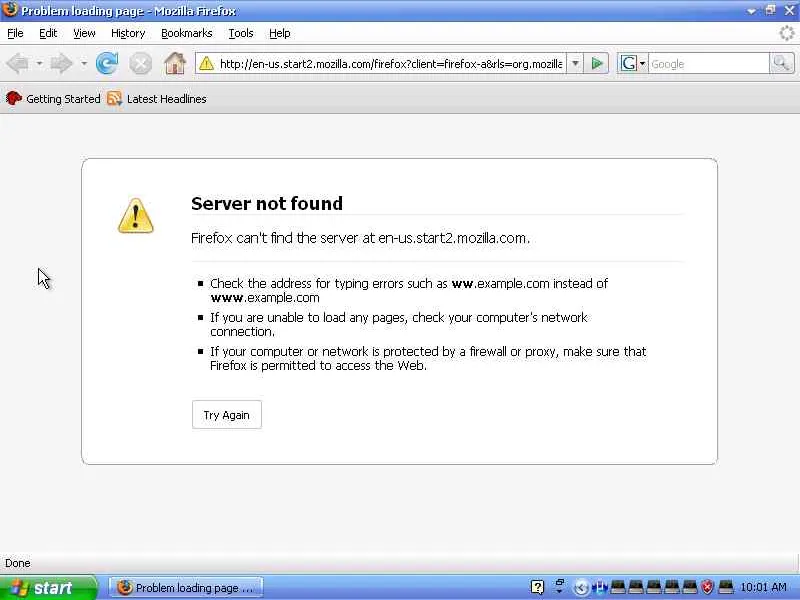Go back with the Back arrow

(x=18, y=64)
